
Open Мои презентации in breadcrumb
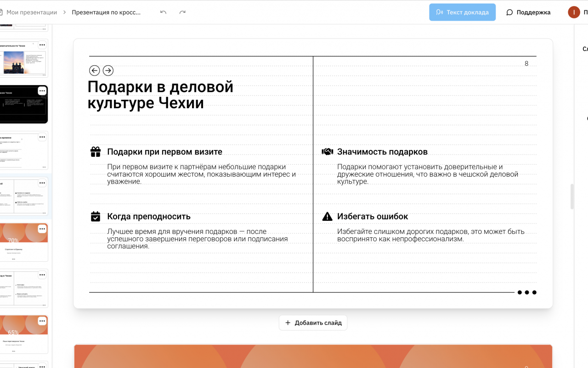[32, 12]
